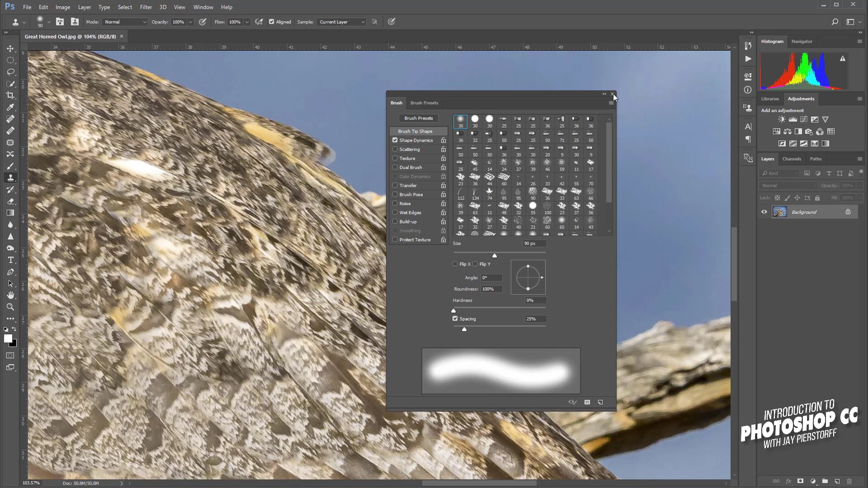
Task: Select the Horizontal Type tool
Action: pos(10,260)
